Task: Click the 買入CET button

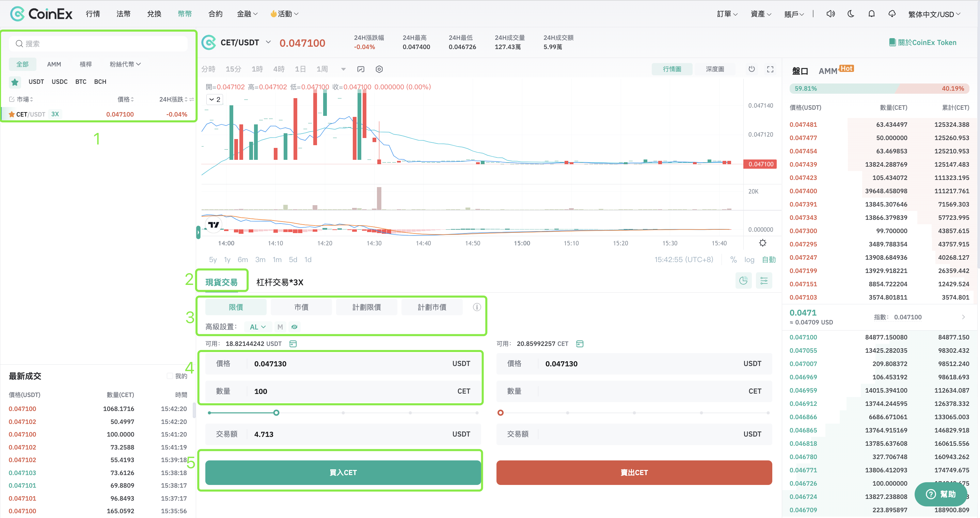Action: point(343,472)
